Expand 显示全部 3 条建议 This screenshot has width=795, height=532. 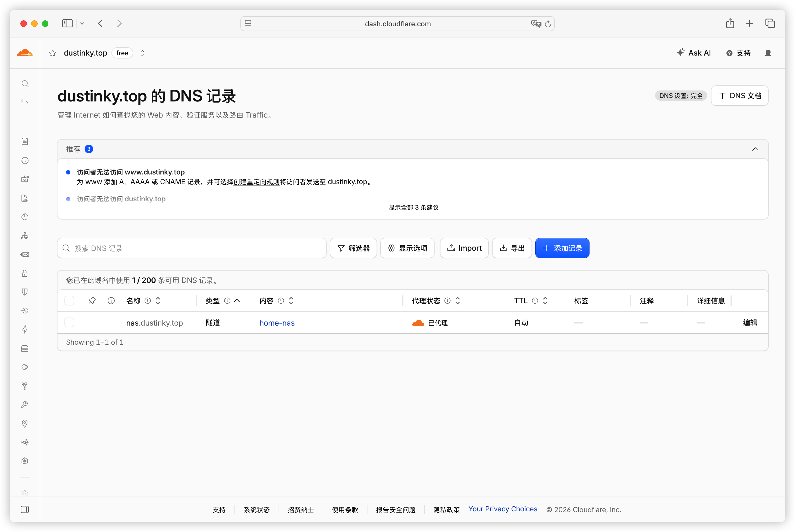tap(413, 207)
